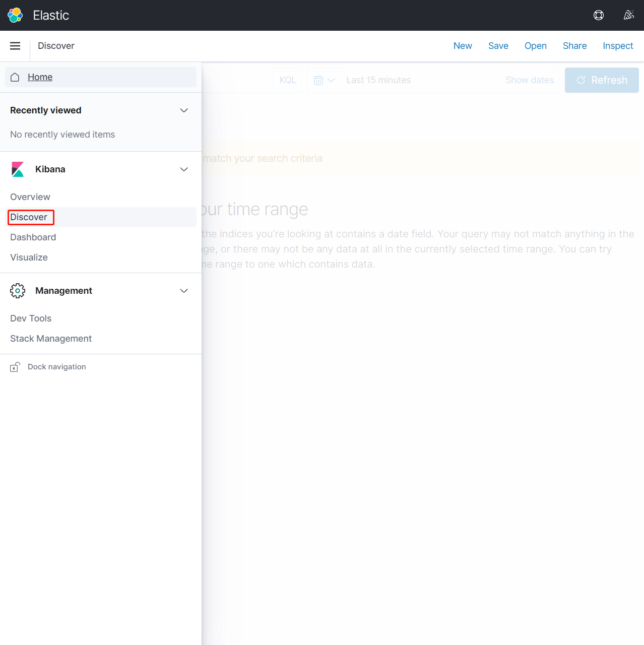This screenshot has height=645, width=644.
Task: Click 'No recently viewed items' text
Action: coord(62,135)
